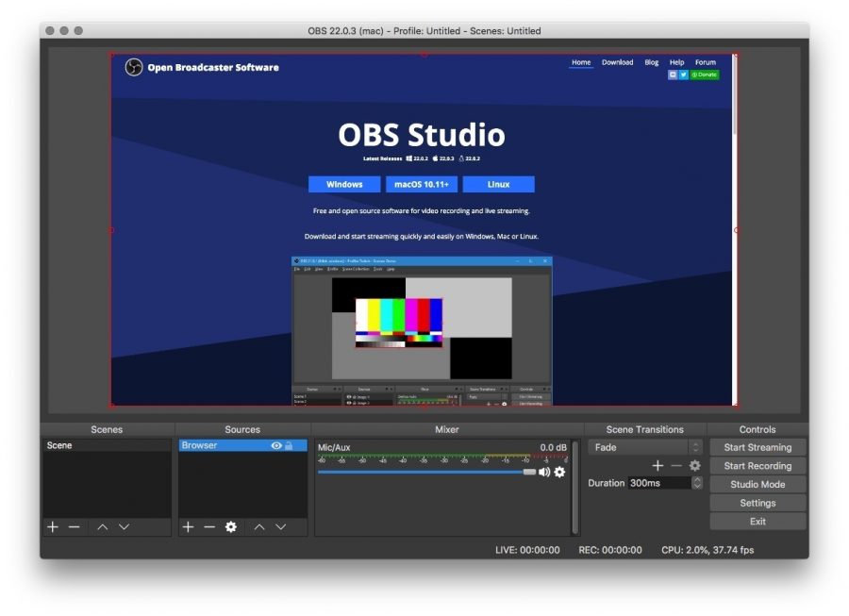Image resolution: width=849 pixels, height=616 pixels.
Task: Open Mic/Aux mixer settings gear
Action: click(559, 472)
